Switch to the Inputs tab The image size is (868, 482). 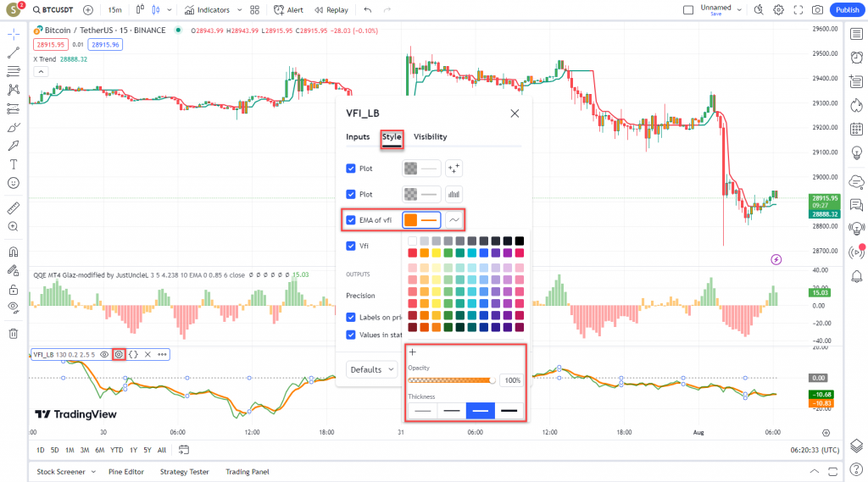point(358,136)
